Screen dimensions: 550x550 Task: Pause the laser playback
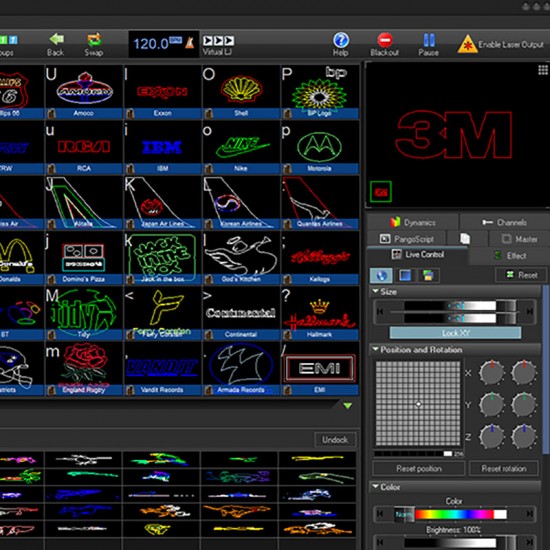pos(429,45)
